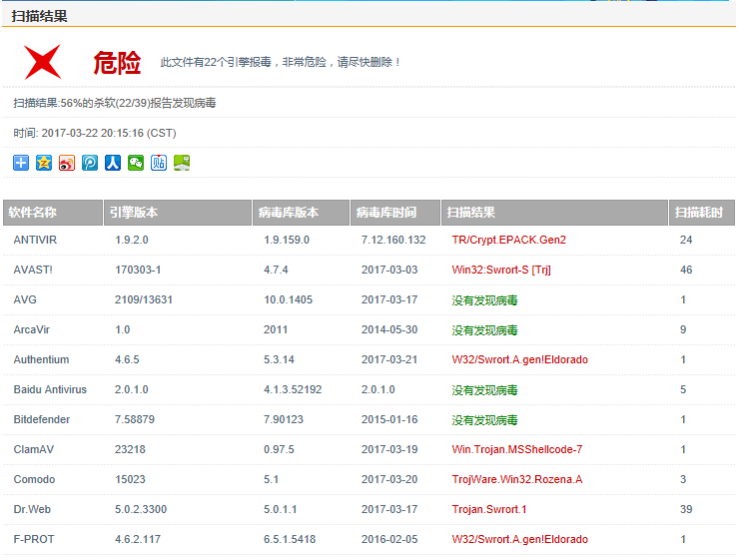751x560 pixels.
Task: Click the Trojan.Swrort.1 result
Action: tap(489, 509)
